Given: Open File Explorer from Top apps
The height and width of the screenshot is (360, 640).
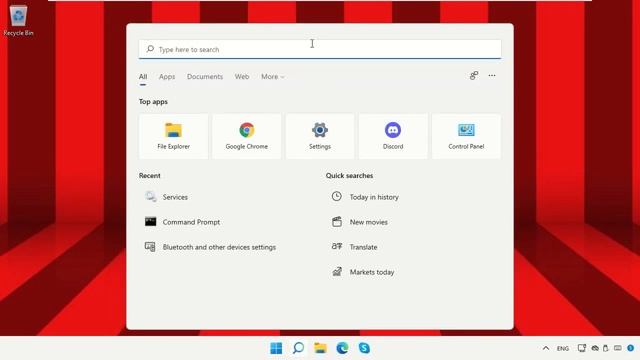Looking at the screenshot, I should tap(173, 136).
